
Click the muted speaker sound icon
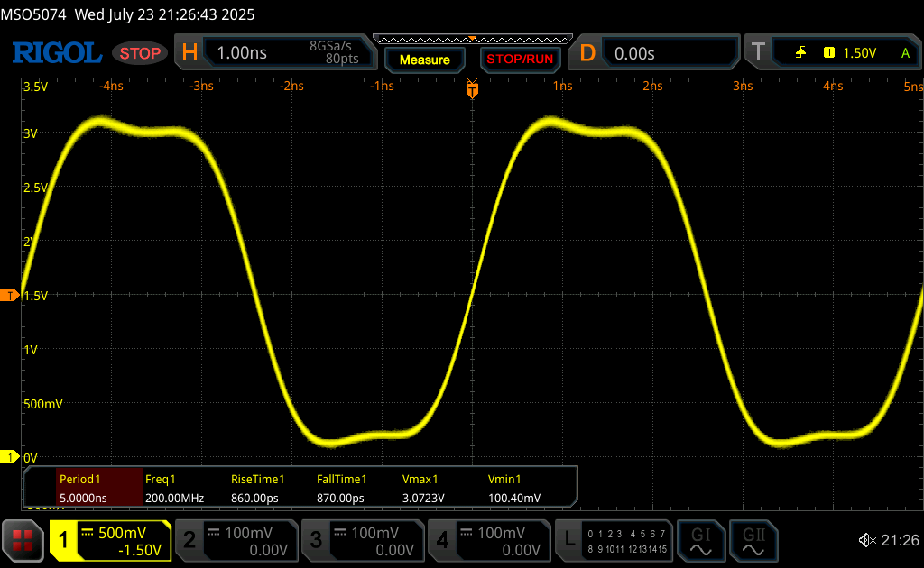click(x=867, y=540)
